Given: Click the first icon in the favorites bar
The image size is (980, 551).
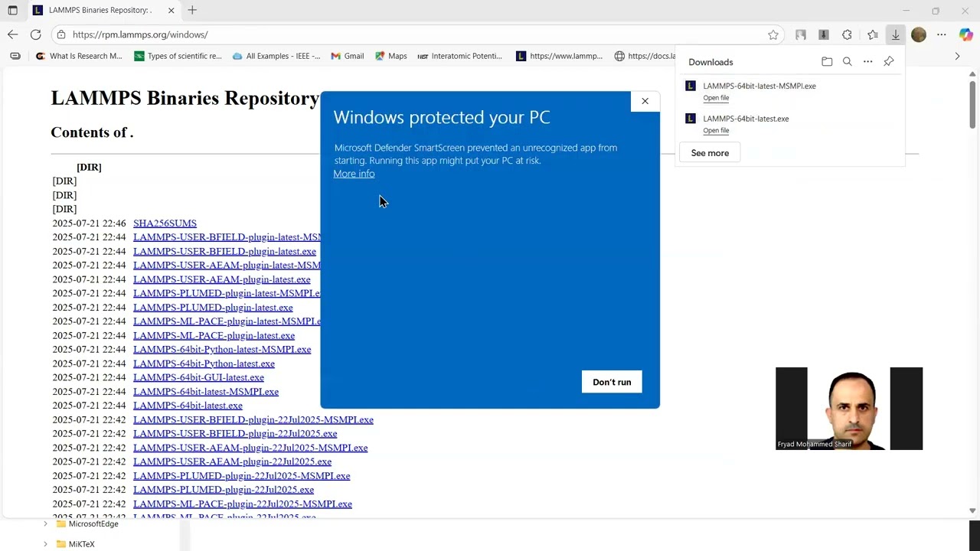Looking at the screenshot, I should point(15,56).
